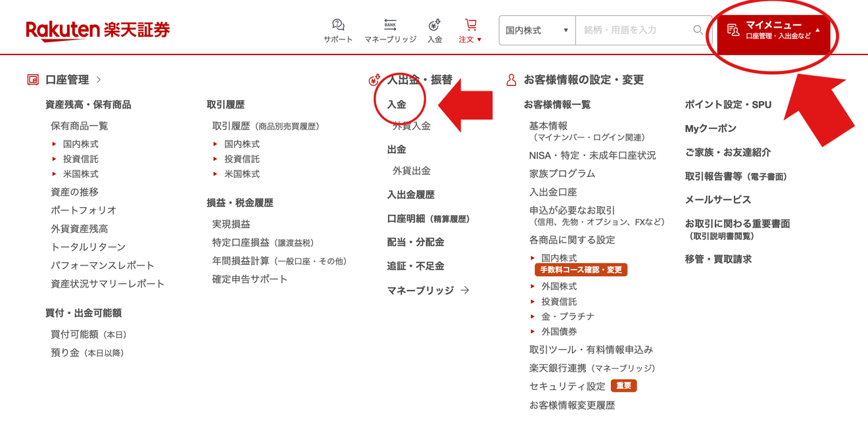Open 外貨入金

[412, 126]
